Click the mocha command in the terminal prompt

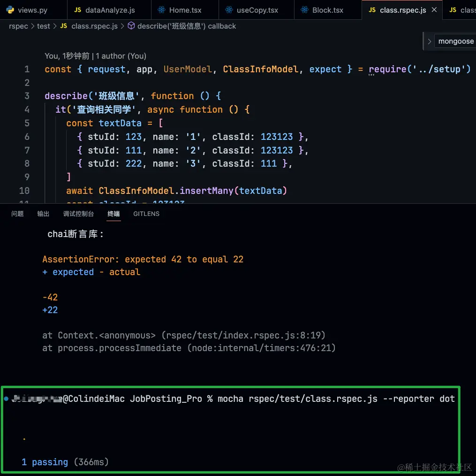[x=336, y=399]
